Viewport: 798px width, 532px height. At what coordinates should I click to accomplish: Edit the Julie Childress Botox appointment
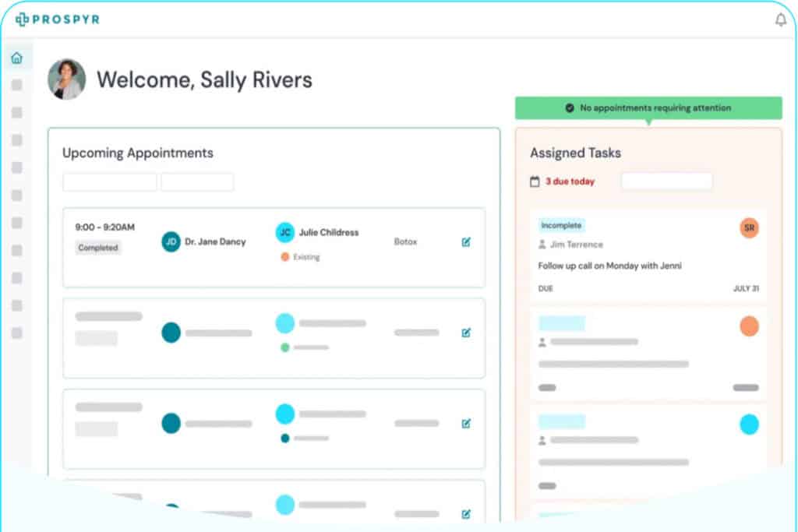point(466,242)
